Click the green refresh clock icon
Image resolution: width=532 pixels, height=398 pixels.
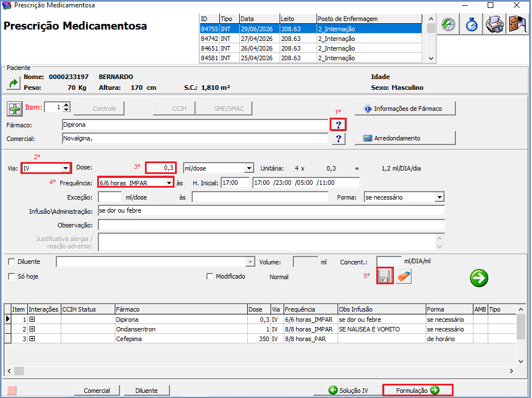pos(448,24)
